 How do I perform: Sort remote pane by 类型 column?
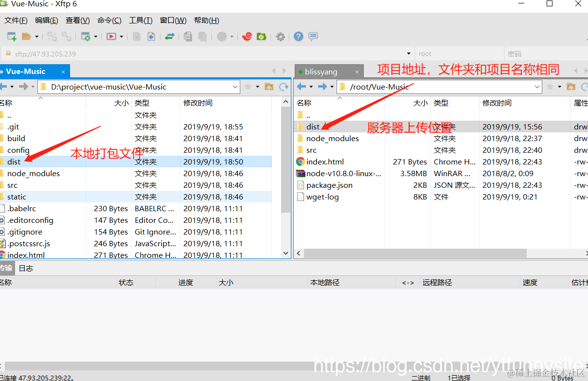click(x=455, y=103)
